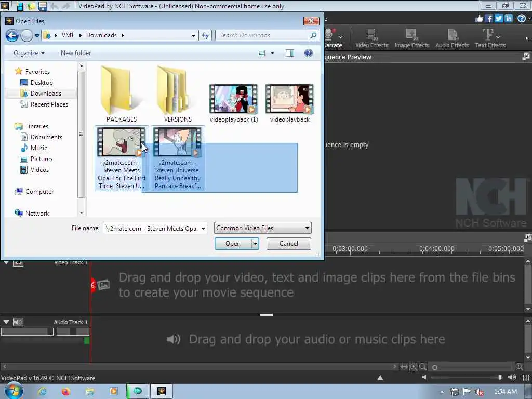The width and height of the screenshot is (532, 399).
Task: Open Pictures library
Action: tap(41, 159)
